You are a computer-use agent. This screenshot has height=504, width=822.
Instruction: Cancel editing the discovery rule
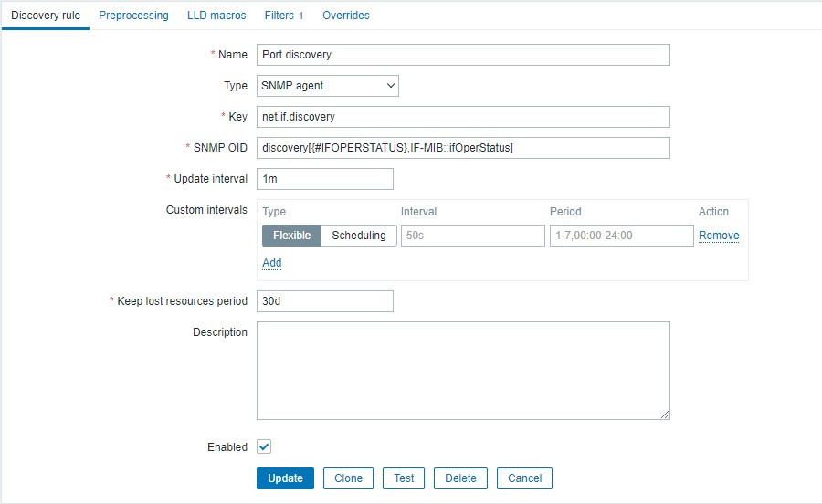[x=525, y=478]
